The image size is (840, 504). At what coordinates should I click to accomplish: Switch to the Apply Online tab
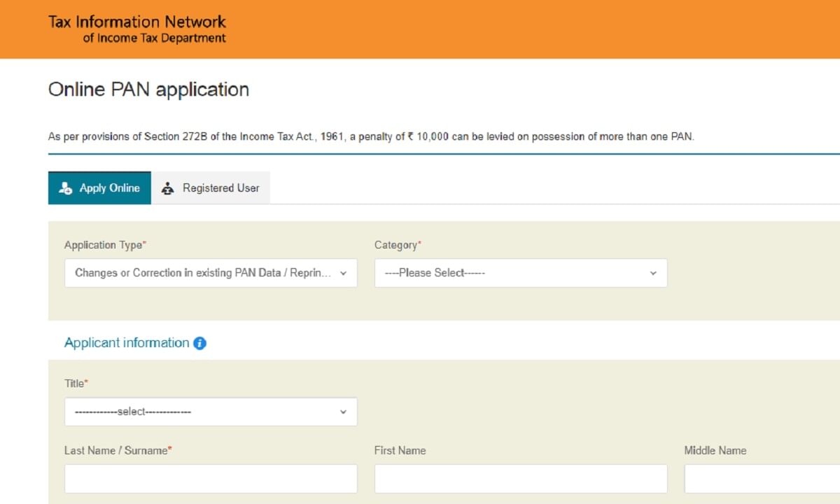pos(99,188)
